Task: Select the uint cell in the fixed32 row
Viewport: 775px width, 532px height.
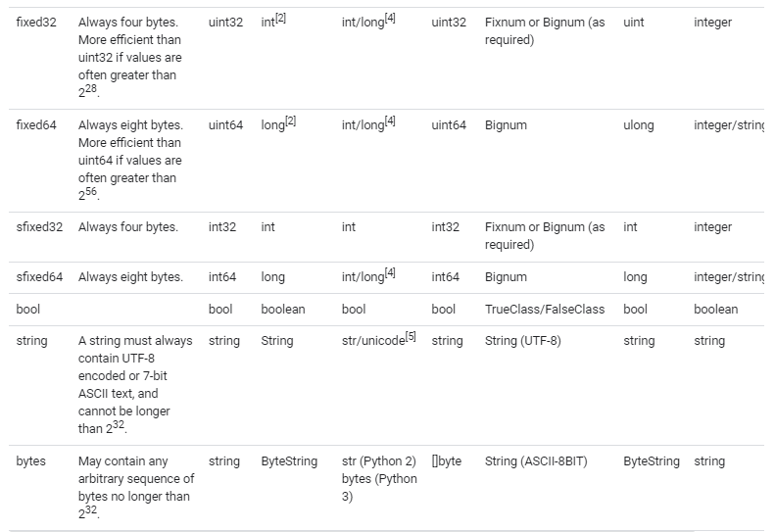Action: [x=634, y=23]
